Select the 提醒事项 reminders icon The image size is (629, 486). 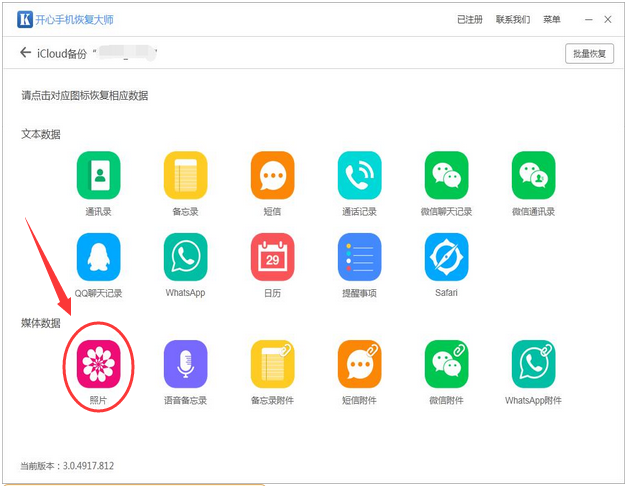359,256
